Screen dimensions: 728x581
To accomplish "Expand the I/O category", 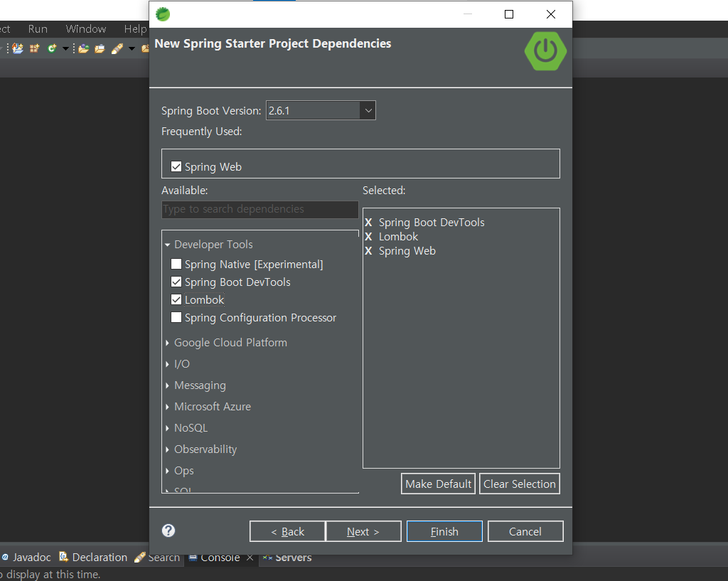I will pos(168,364).
